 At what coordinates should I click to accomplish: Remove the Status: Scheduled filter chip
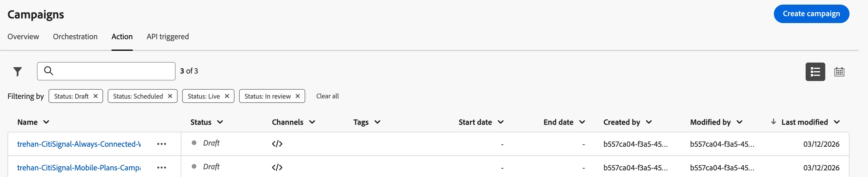point(170,96)
